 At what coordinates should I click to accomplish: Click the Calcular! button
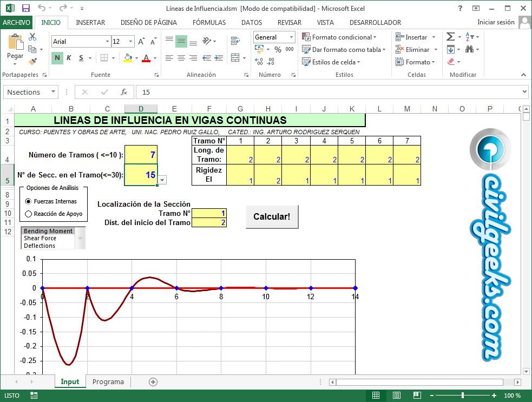272,216
